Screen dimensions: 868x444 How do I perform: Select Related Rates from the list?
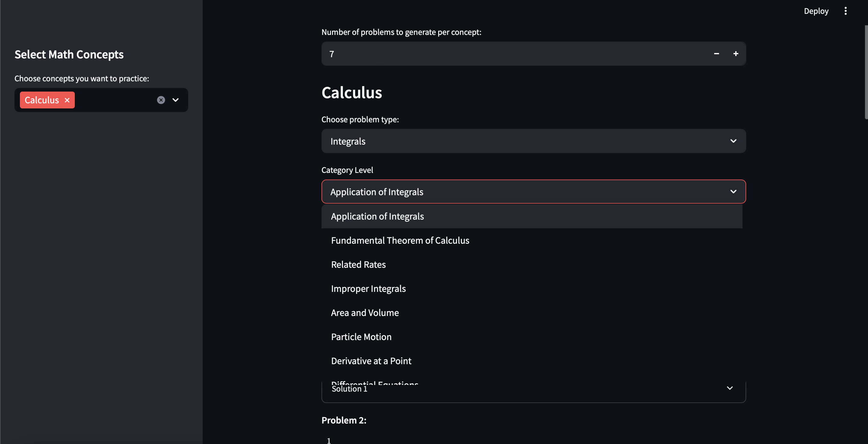tap(358, 264)
